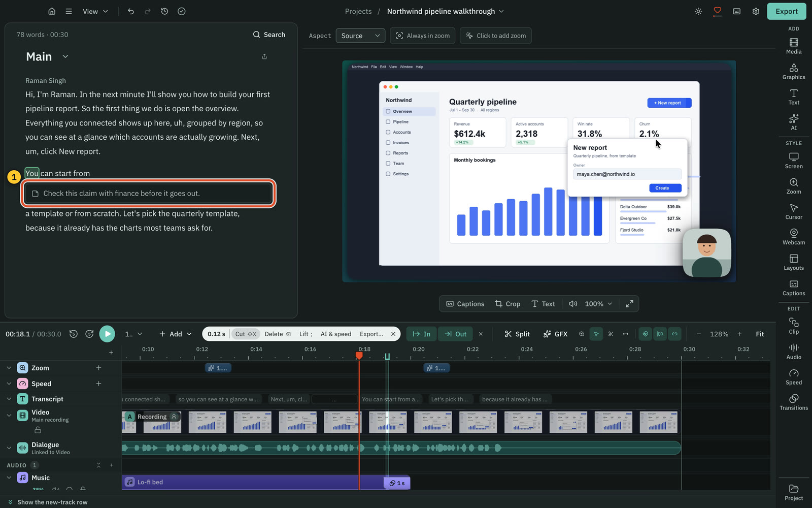The image size is (812, 508).
Task: Toggle light and dark theme
Action: coord(698,11)
